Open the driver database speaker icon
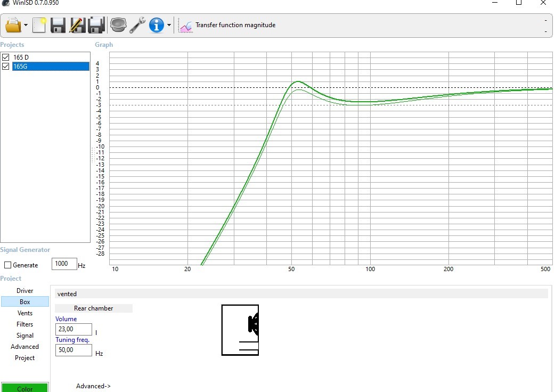The image size is (555, 392). coord(118,25)
